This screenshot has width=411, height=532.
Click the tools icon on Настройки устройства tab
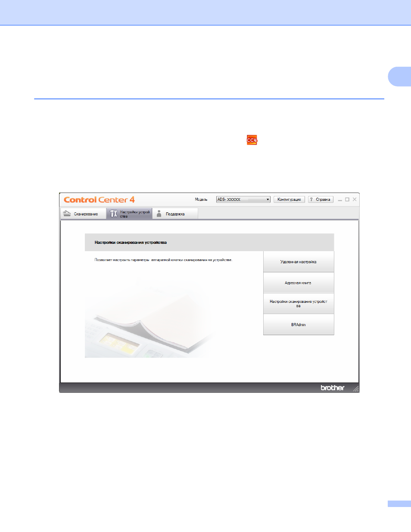[x=113, y=214]
